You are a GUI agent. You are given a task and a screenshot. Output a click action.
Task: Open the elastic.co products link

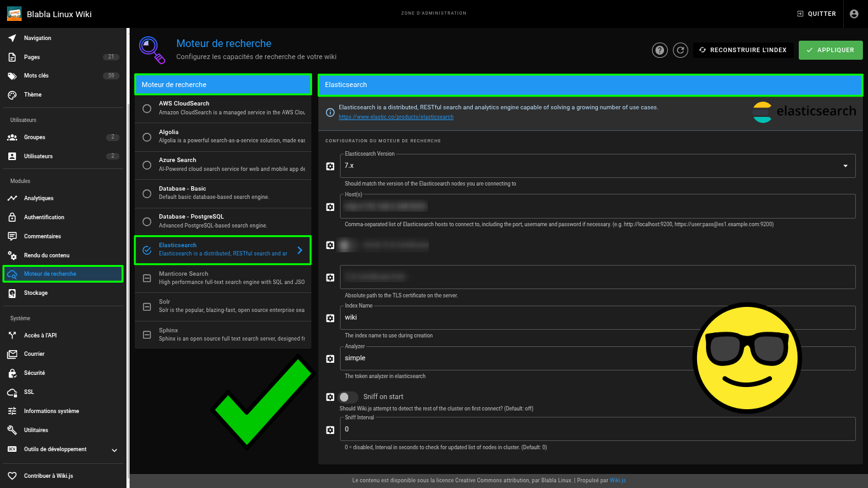click(x=396, y=117)
